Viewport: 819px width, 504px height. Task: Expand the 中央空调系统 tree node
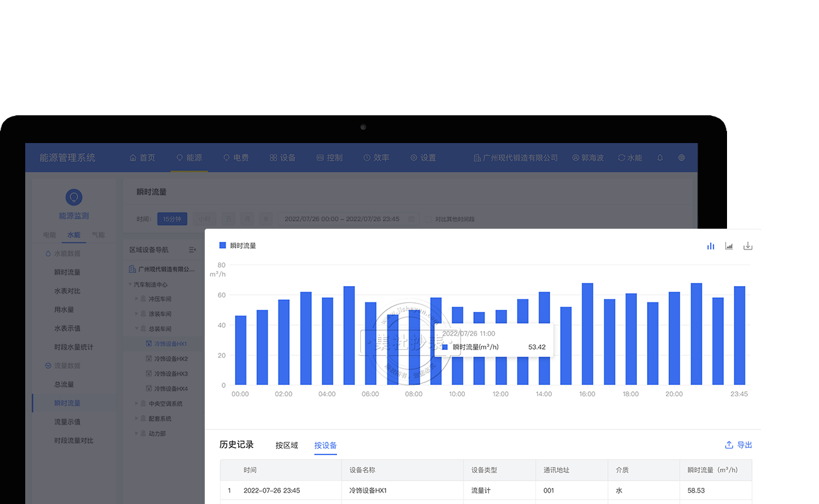coord(136,404)
